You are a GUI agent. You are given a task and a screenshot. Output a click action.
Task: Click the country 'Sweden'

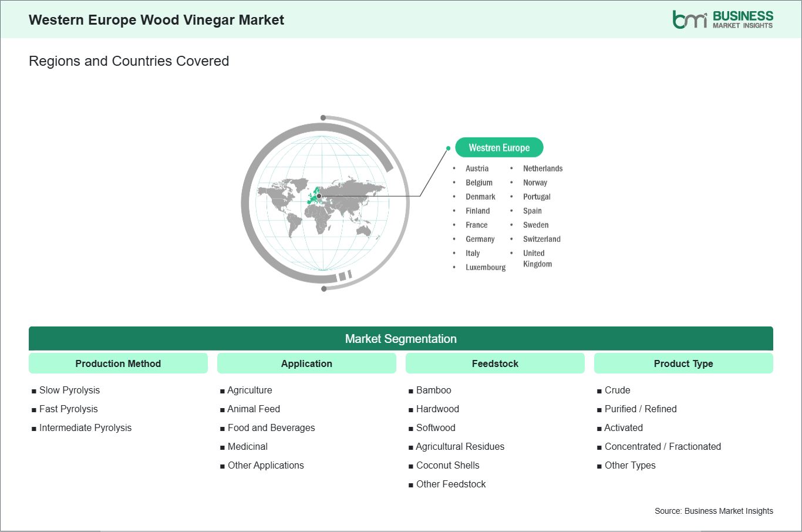coord(535,225)
